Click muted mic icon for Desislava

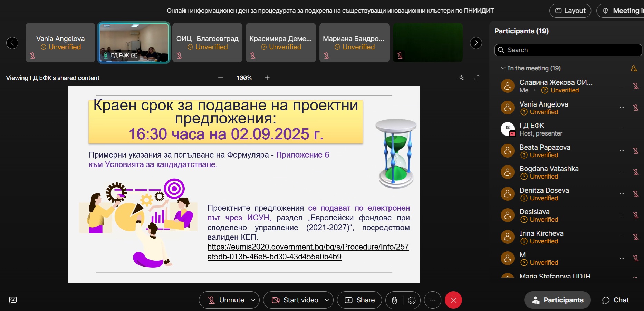coord(636,215)
